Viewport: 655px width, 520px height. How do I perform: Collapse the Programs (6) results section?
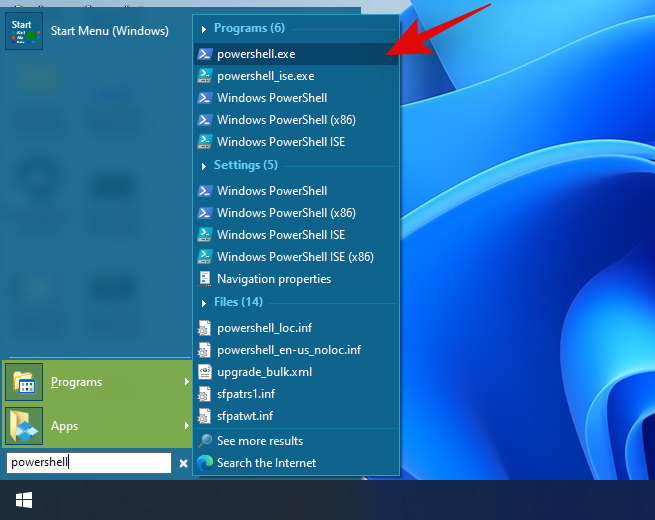[x=205, y=29]
